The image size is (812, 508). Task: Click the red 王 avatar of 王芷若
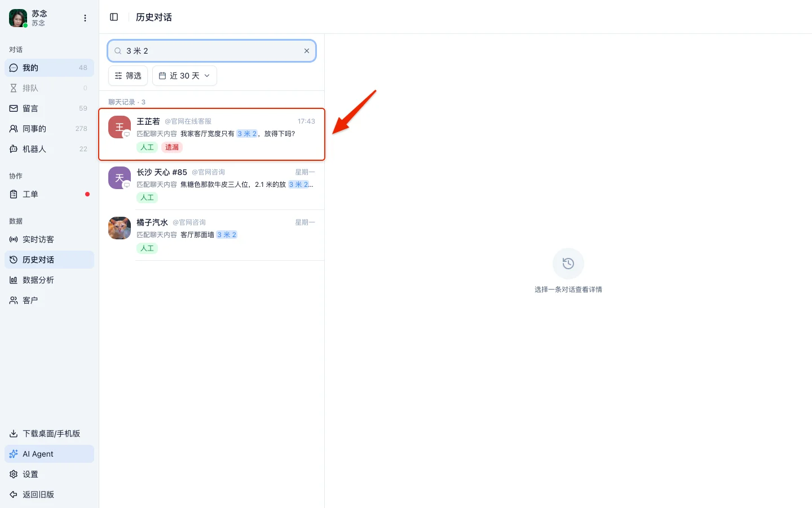[120, 127]
